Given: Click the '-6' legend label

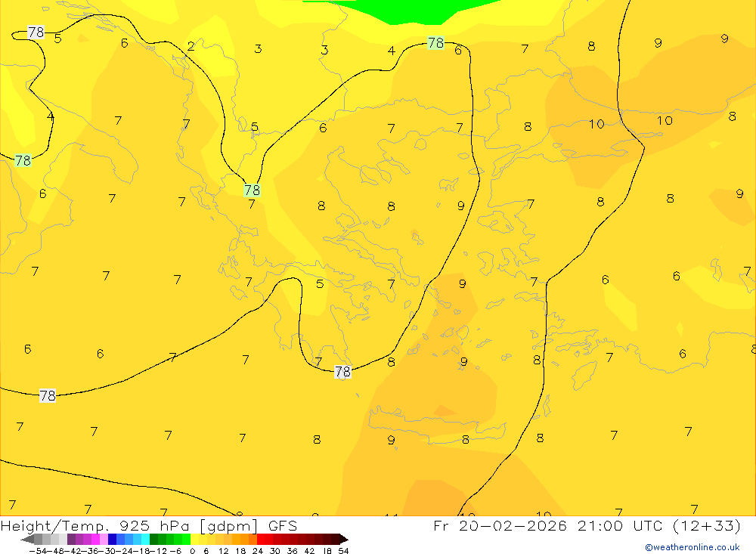Looking at the screenshot, I should coord(175,551).
